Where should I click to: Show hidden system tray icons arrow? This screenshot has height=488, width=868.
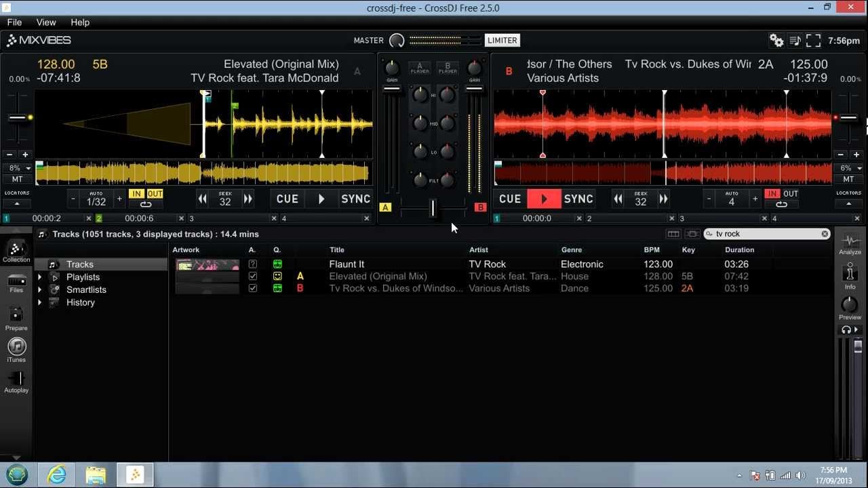[740, 476]
